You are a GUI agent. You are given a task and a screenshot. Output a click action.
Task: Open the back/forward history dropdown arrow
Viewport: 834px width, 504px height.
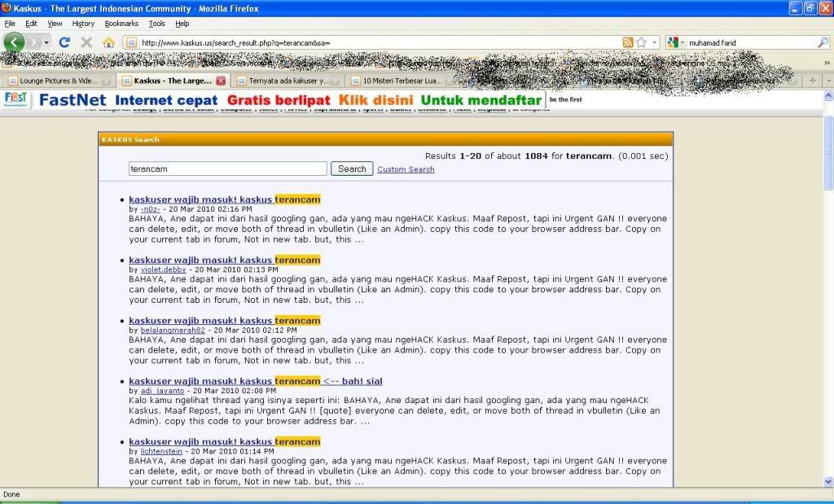46,42
